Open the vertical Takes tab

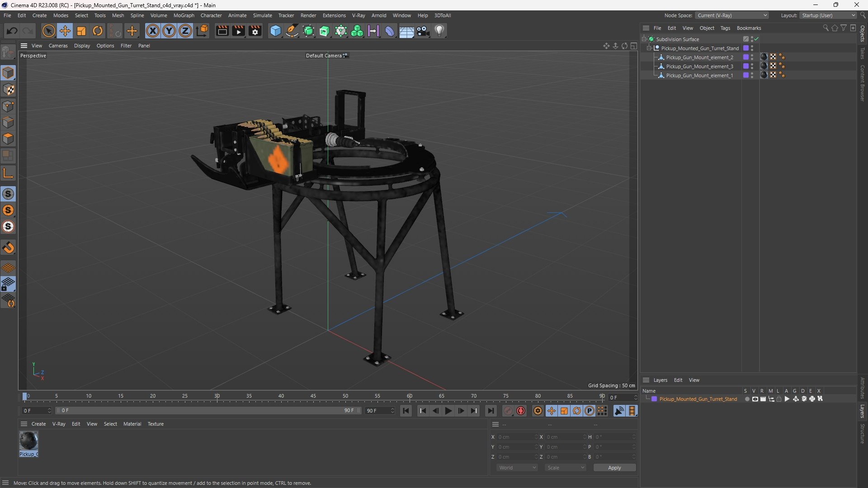tap(863, 53)
